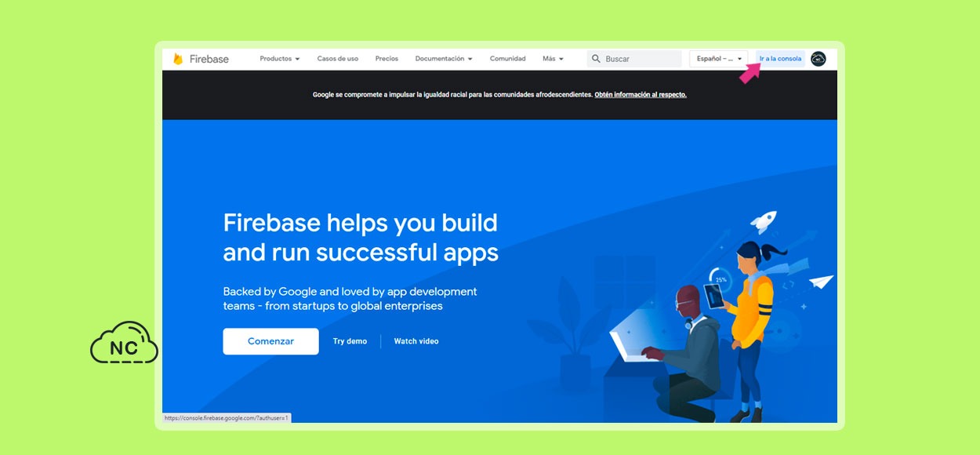This screenshot has height=455, width=980.
Task: Click Ir a la consola button
Action: pos(781,59)
